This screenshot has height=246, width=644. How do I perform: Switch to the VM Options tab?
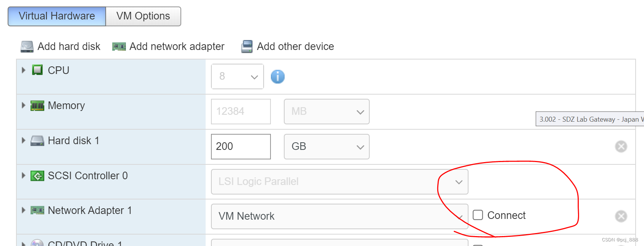(143, 16)
